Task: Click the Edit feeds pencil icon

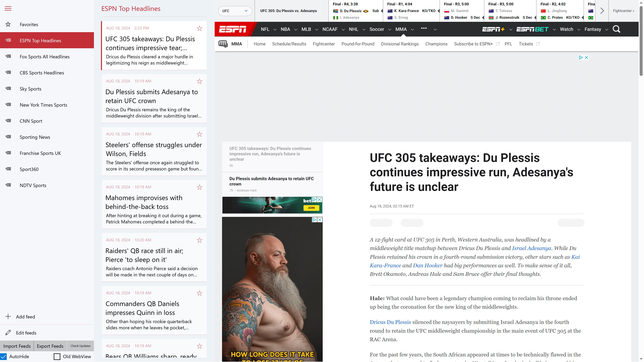Action: point(8,333)
